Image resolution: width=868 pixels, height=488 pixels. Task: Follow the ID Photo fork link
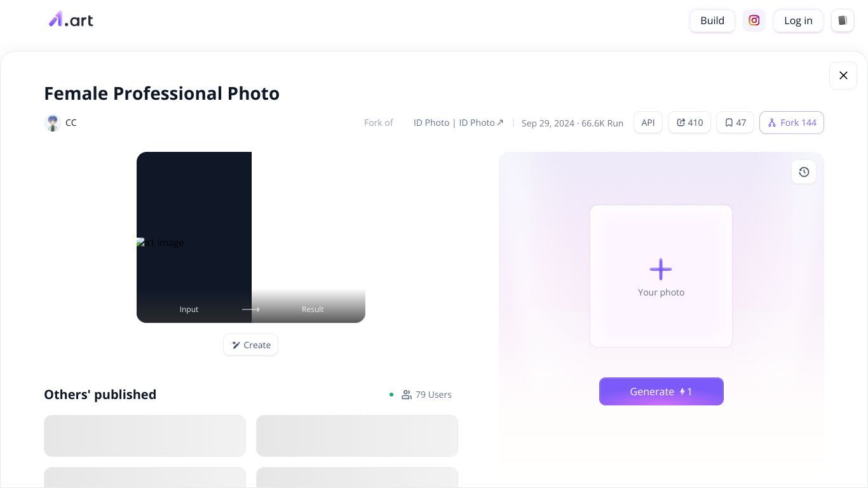click(x=458, y=123)
